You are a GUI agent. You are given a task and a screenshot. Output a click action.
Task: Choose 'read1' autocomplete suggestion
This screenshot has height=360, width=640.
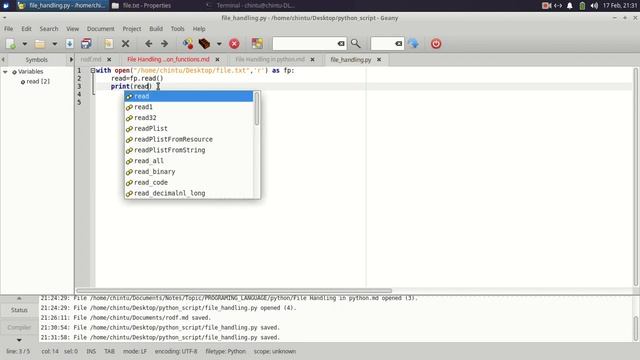click(x=189, y=107)
